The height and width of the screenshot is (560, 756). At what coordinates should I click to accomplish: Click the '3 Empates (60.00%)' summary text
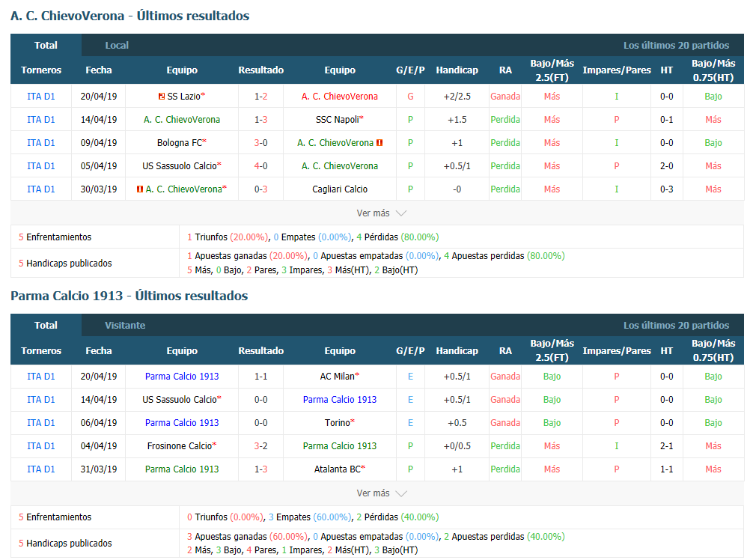click(310, 517)
